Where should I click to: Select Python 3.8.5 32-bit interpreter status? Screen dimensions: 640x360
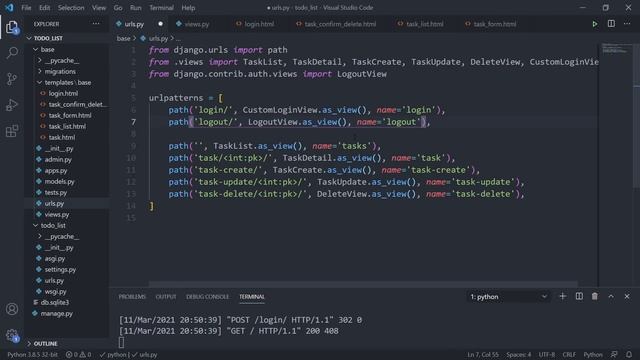pos(32,355)
